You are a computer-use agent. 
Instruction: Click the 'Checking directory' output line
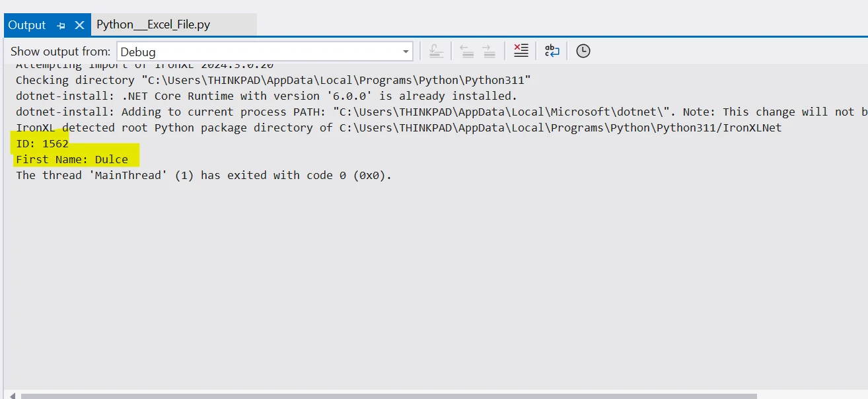pyautogui.click(x=273, y=80)
